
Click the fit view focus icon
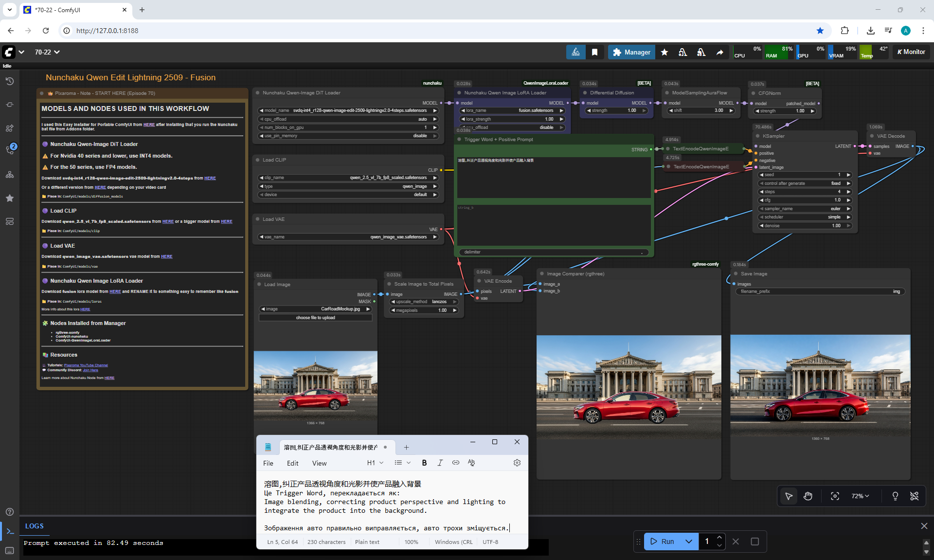point(835,496)
